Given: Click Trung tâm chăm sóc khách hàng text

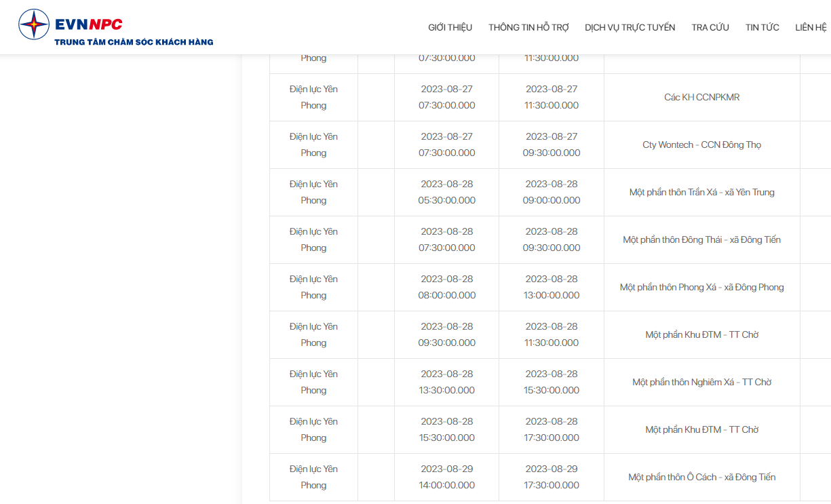Looking at the screenshot, I should [134, 42].
